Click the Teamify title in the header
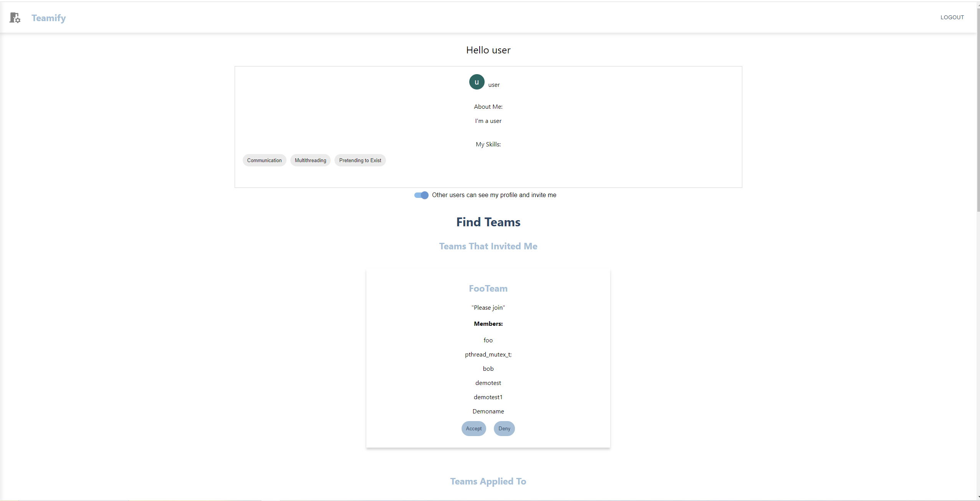 point(48,18)
